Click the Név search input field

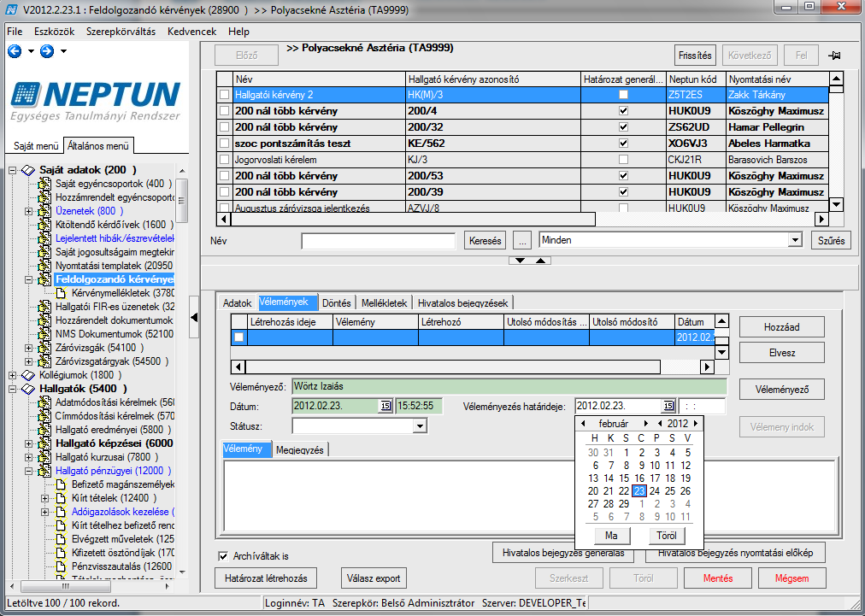pos(379,241)
